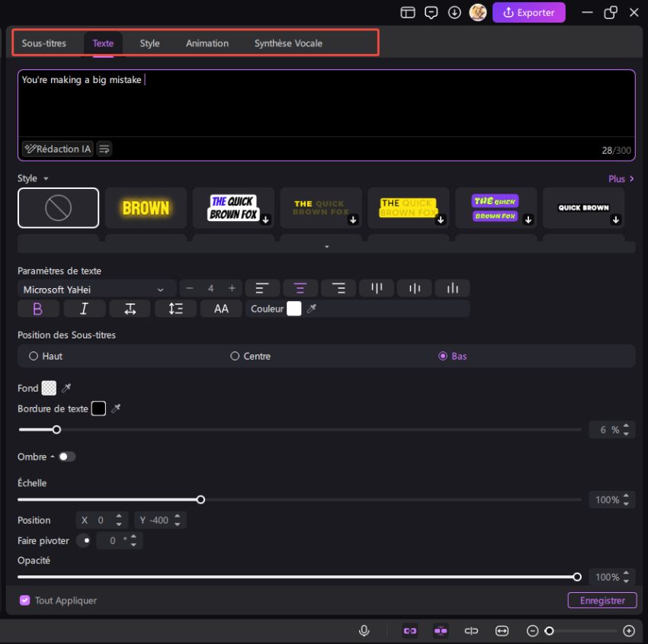648x644 pixels.
Task: Expand the style presets list
Action: [326, 247]
